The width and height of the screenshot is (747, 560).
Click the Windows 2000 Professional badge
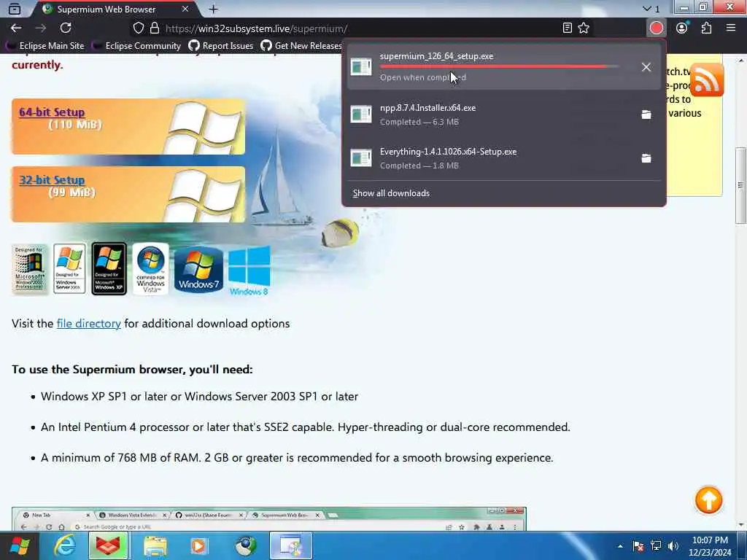point(29,269)
